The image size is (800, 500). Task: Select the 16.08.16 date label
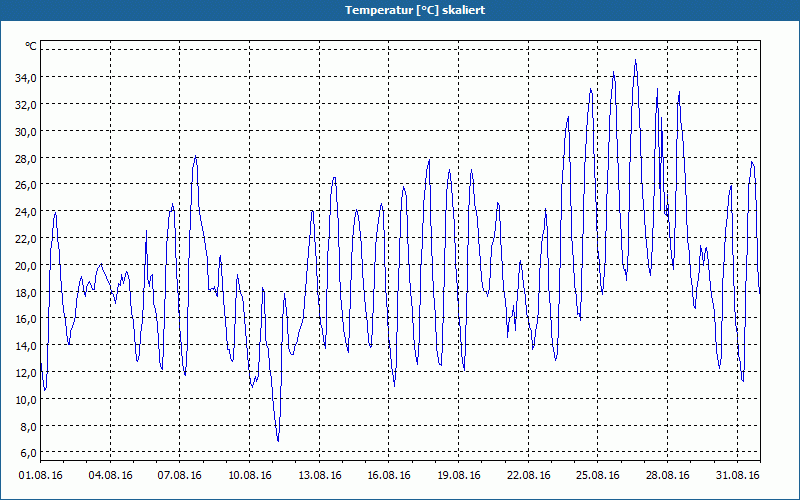click(389, 475)
